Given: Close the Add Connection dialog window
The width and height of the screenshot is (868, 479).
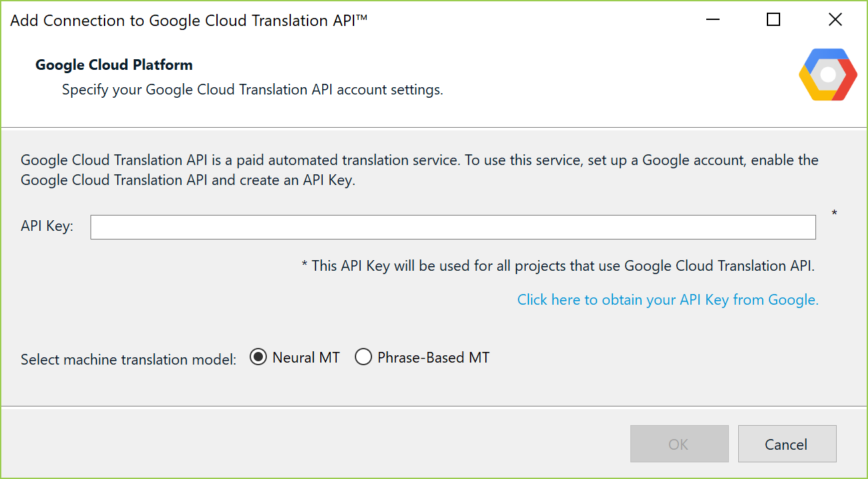Looking at the screenshot, I should click(835, 20).
